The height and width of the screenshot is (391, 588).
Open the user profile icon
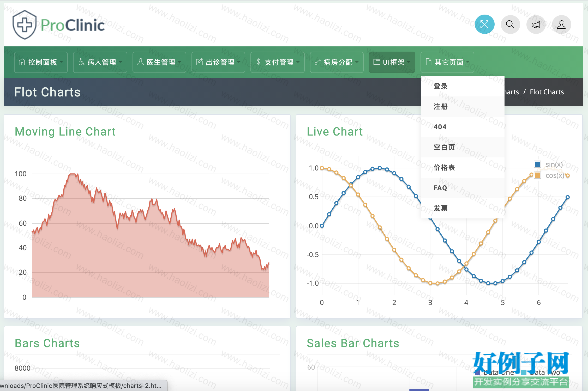[561, 25]
